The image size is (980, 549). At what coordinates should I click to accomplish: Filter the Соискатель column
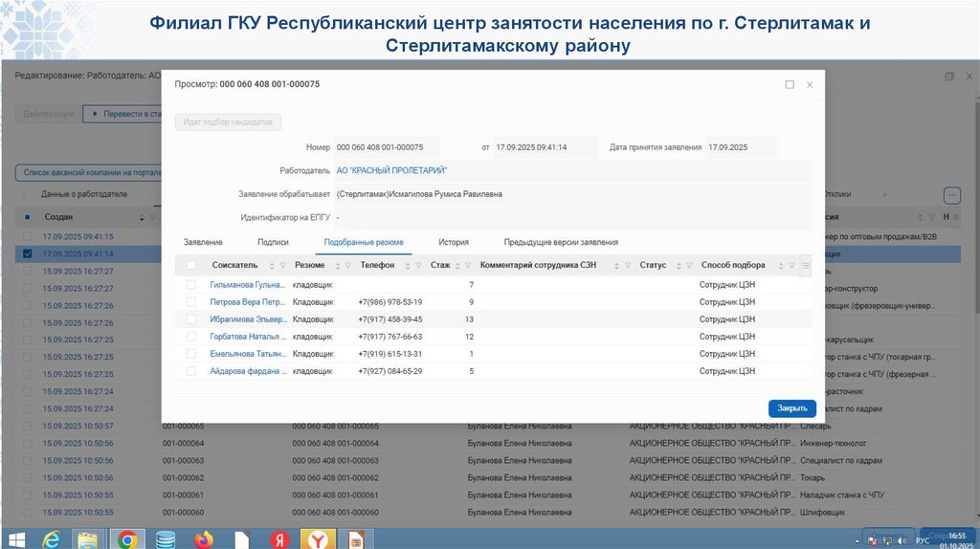tap(282, 266)
